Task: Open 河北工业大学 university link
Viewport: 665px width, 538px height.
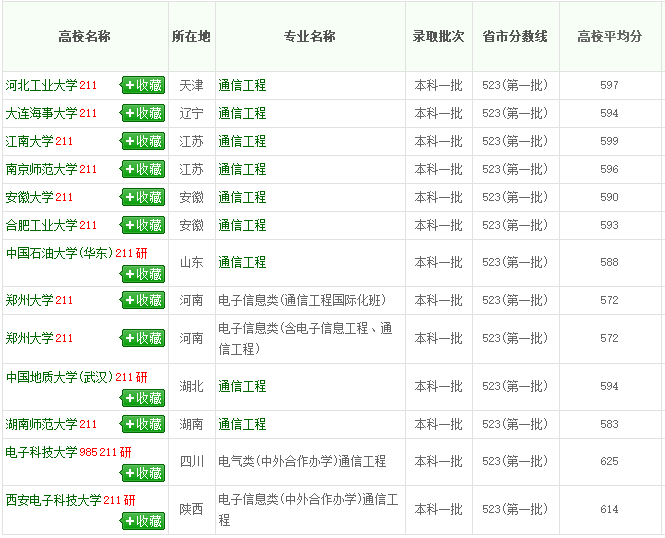Action: point(42,85)
